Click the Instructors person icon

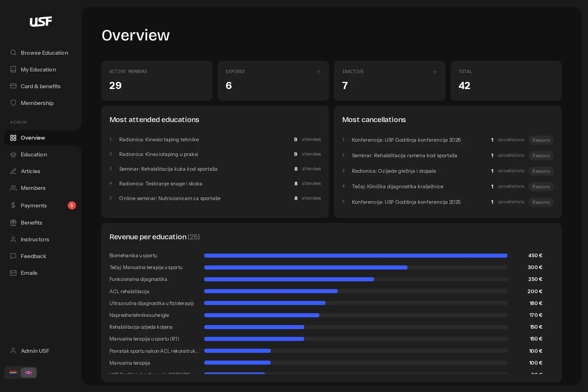pos(13,239)
